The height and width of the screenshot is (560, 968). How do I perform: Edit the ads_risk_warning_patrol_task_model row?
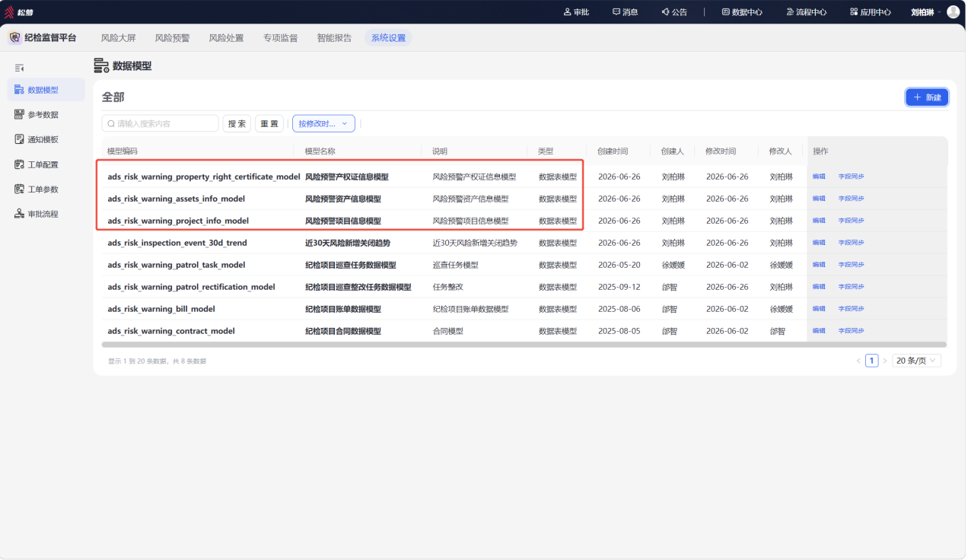[x=819, y=265]
